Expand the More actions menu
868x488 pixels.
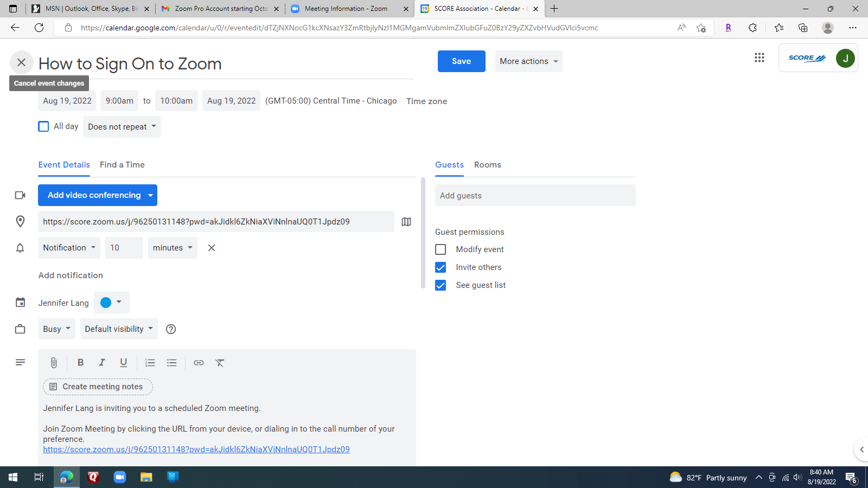tap(529, 61)
